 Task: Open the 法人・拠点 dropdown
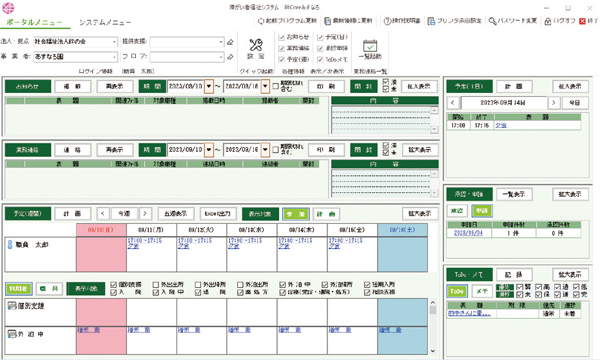click(114, 42)
